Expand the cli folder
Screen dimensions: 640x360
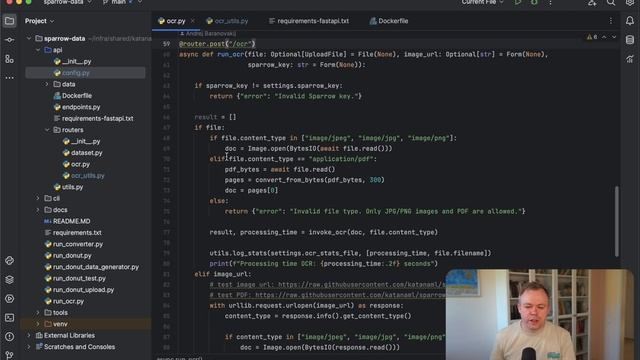pyautogui.click(x=38, y=198)
